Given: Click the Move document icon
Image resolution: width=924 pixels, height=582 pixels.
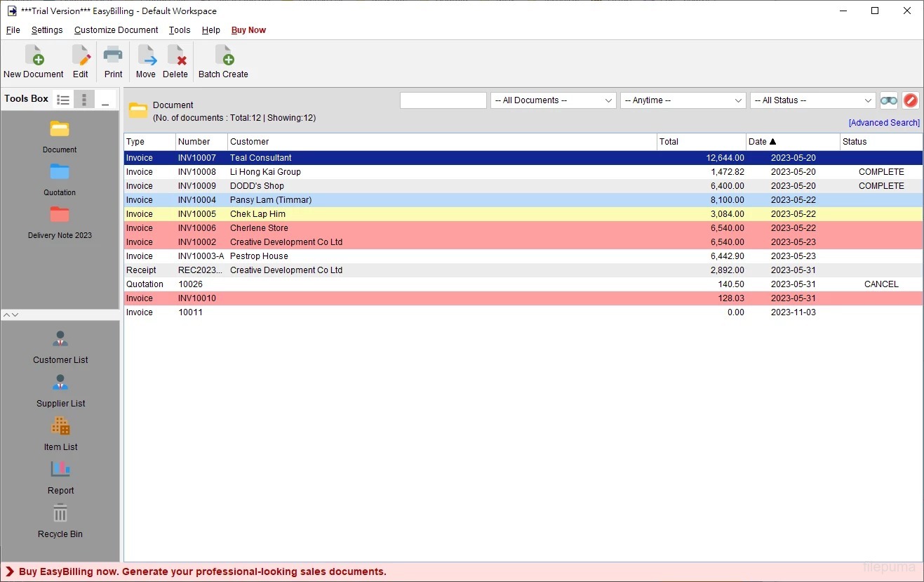Looking at the screenshot, I should click(146, 56).
